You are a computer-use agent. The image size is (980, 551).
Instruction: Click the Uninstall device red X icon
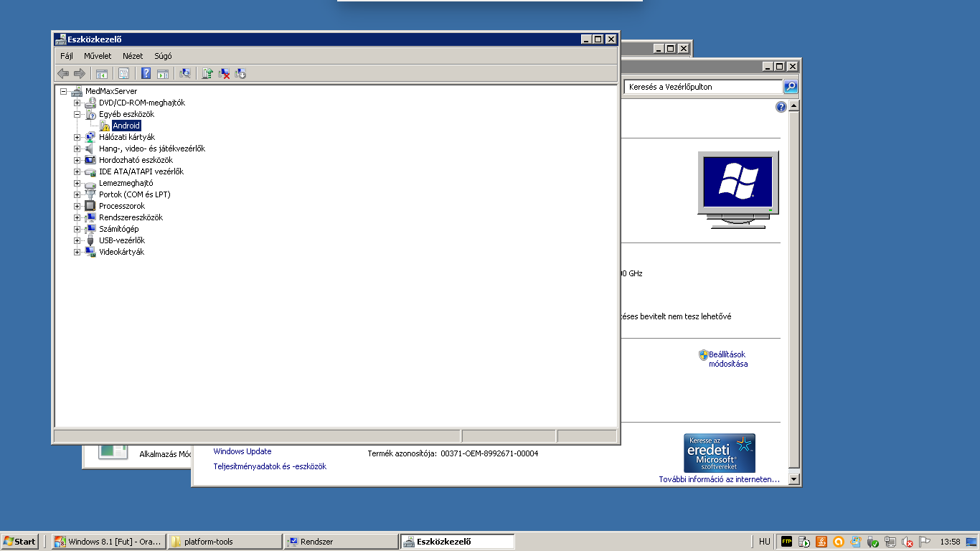(x=224, y=73)
